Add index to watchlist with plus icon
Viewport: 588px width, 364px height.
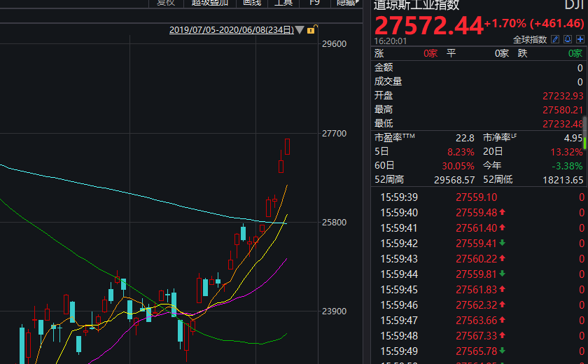[580, 39]
